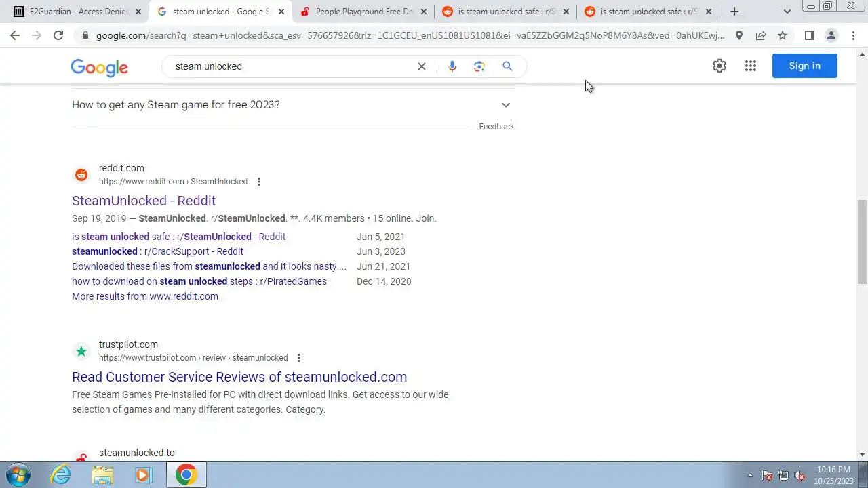Click the Trustpilot star favicon
The image size is (868, 488).
[81, 351]
